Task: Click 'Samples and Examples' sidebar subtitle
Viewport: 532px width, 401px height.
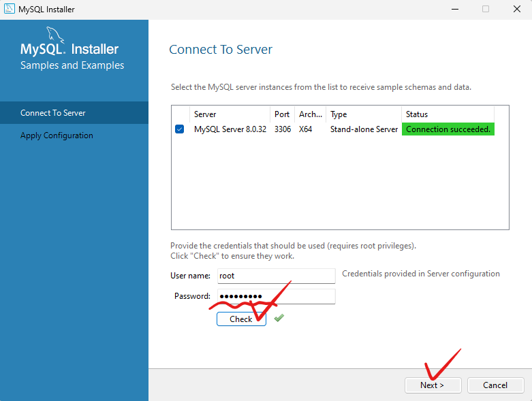Action: coord(72,65)
